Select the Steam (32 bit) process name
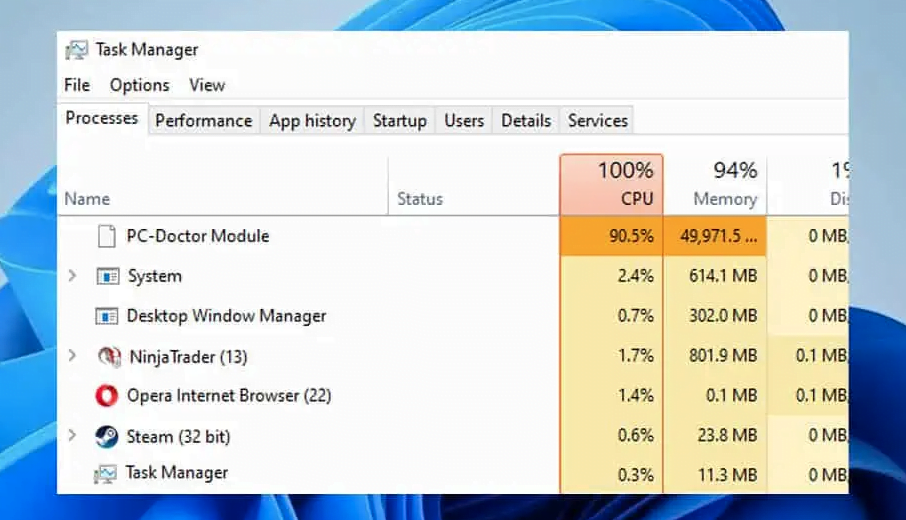Screen dimensions: 906x520 (179, 436)
